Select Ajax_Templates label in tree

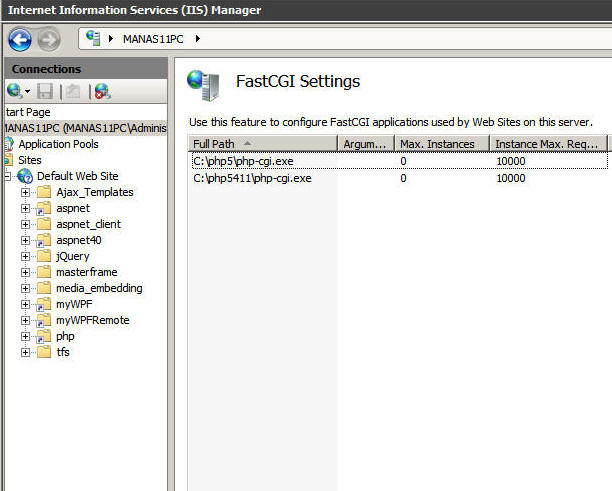[95, 192]
